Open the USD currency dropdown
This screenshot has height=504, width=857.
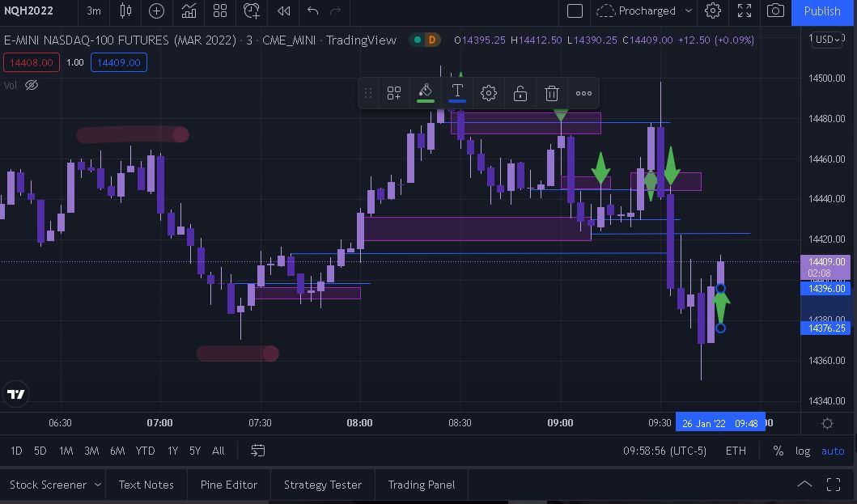pyautogui.click(x=828, y=40)
